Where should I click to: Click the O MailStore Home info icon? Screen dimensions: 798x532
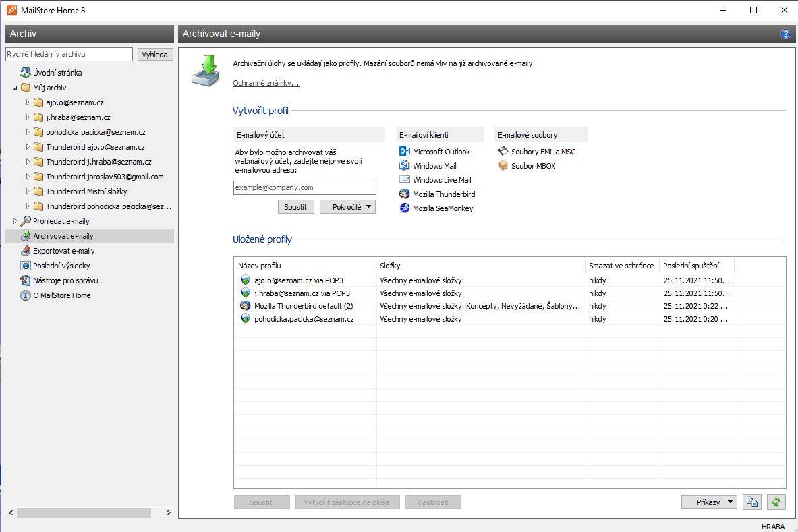[x=26, y=295]
